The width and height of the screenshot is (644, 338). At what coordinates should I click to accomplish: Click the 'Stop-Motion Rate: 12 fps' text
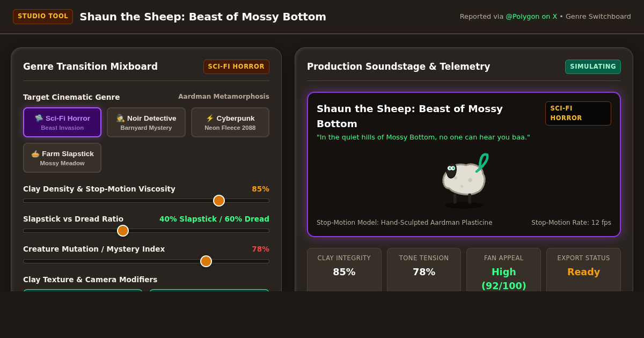571,223
